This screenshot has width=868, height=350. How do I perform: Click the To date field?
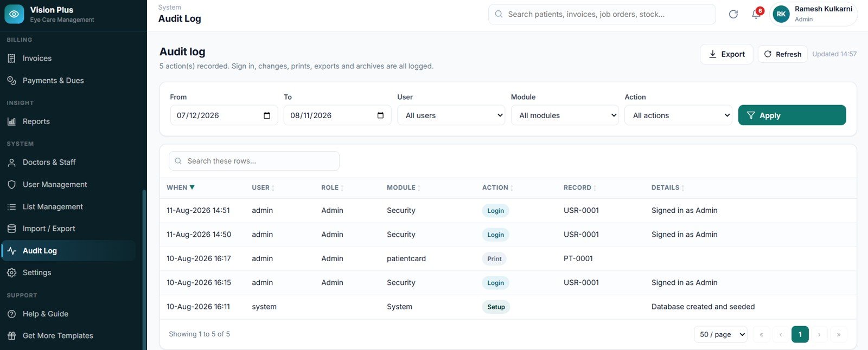(337, 115)
